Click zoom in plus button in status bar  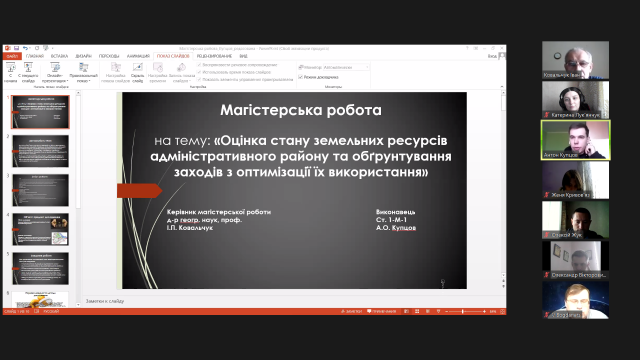pyautogui.click(x=484, y=311)
